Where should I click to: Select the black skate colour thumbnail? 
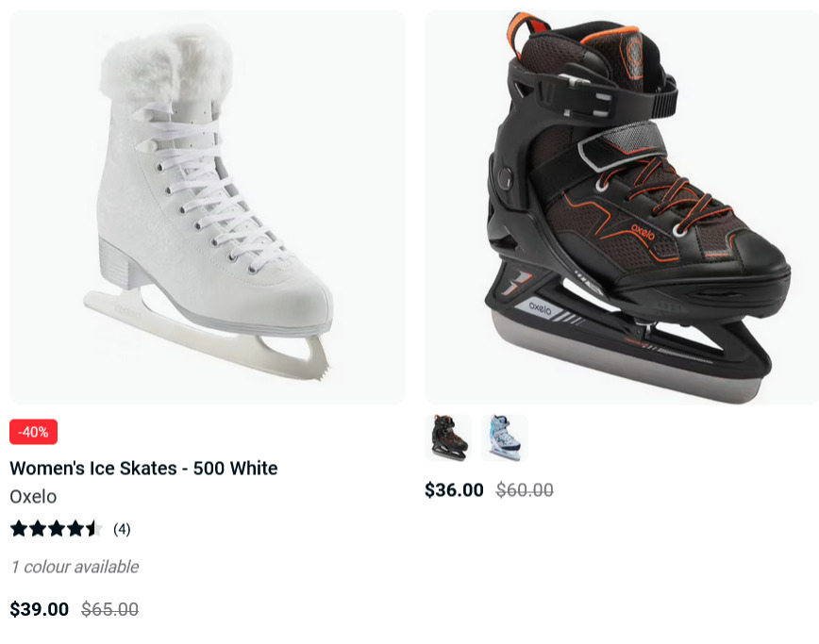click(x=448, y=438)
